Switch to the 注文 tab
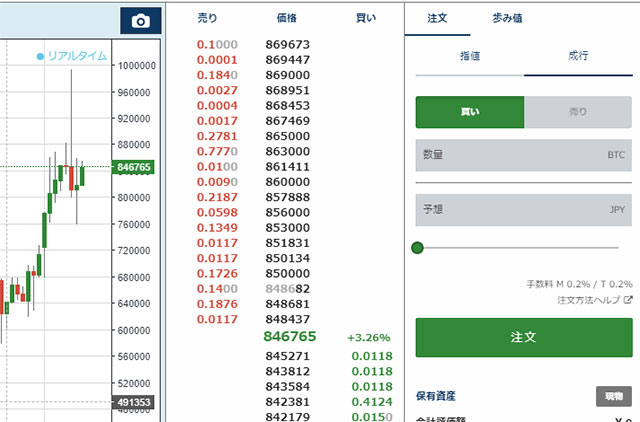The height and width of the screenshot is (422, 640). click(437, 18)
